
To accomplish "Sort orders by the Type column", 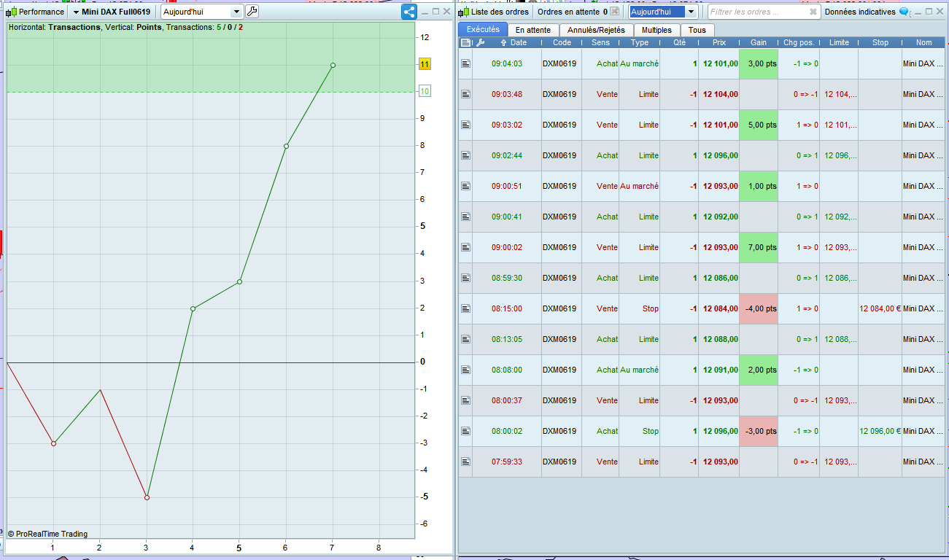I will pyautogui.click(x=639, y=42).
